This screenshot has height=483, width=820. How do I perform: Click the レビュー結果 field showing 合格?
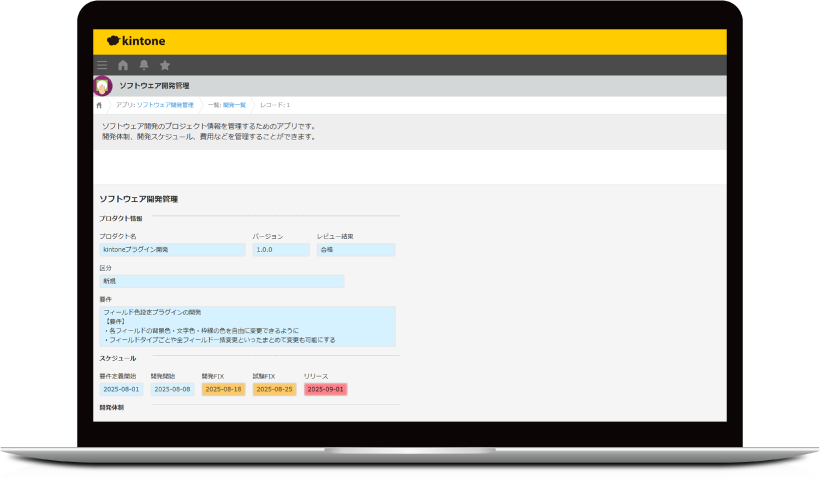click(x=355, y=250)
